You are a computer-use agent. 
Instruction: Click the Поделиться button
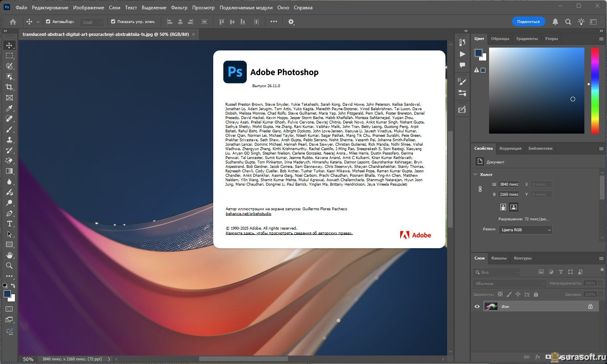point(528,22)
